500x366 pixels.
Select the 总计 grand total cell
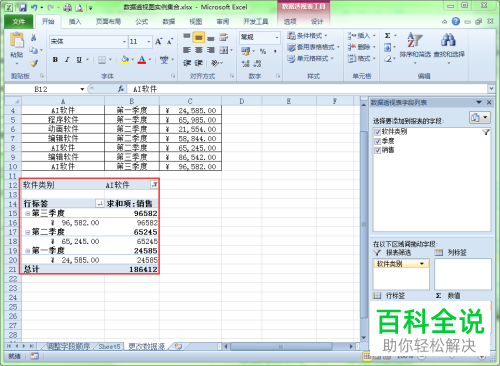[63, 269]
